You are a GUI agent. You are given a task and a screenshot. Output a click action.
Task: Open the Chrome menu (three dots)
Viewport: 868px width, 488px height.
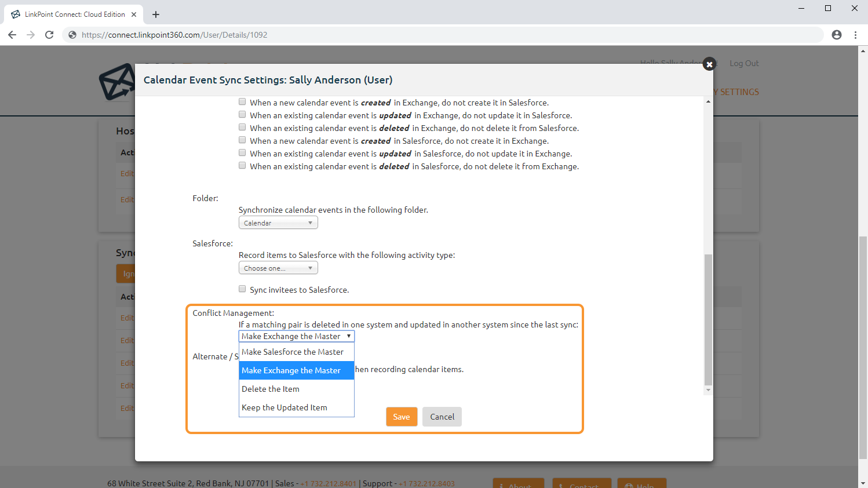pos(855,35)
